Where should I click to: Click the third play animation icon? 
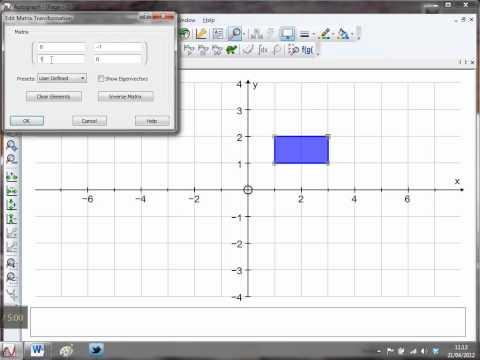pyautogui.click(x=217, y=50)
